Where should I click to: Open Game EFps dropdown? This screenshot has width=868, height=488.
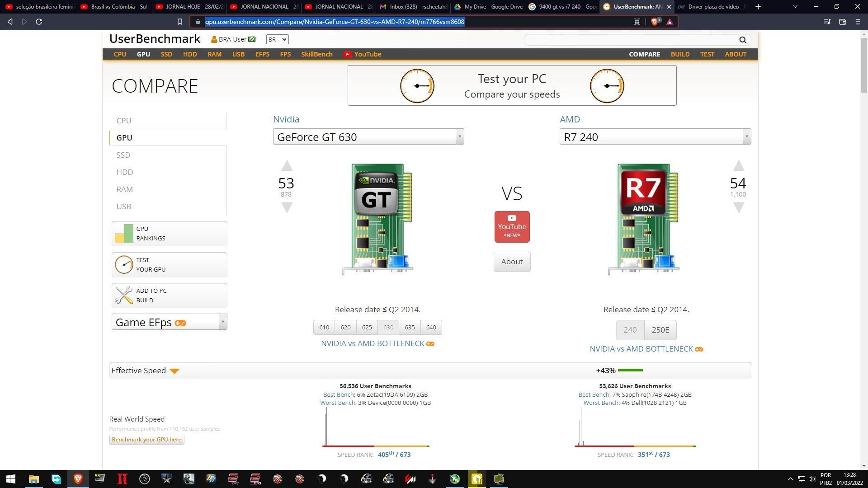coord(169,322)
